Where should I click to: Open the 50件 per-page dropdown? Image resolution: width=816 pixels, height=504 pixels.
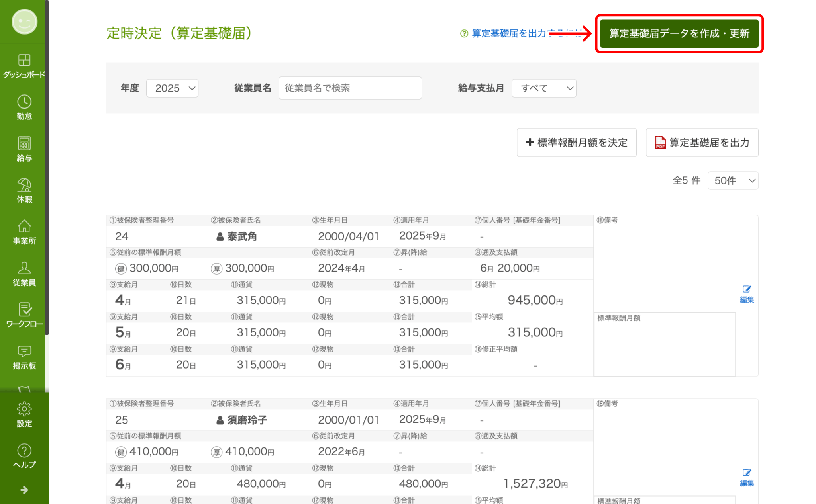coord(733,181)
